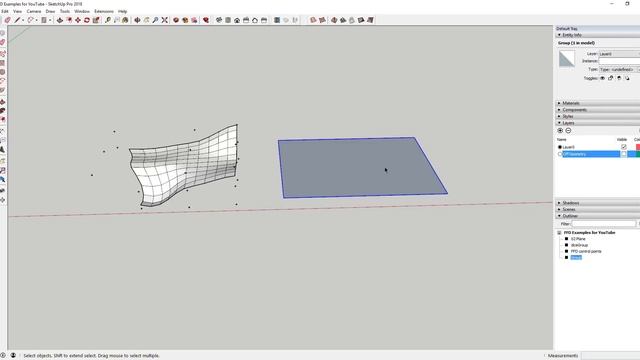
Task: Switch to Top view icon
Action: pyautogui.click(x=228, y=20)
